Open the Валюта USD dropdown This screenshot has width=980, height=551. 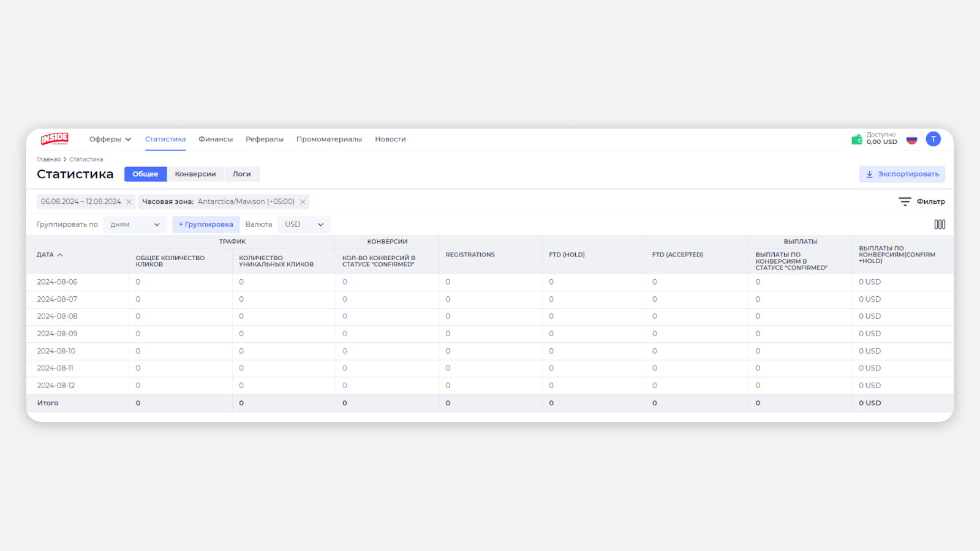[304, 225]
